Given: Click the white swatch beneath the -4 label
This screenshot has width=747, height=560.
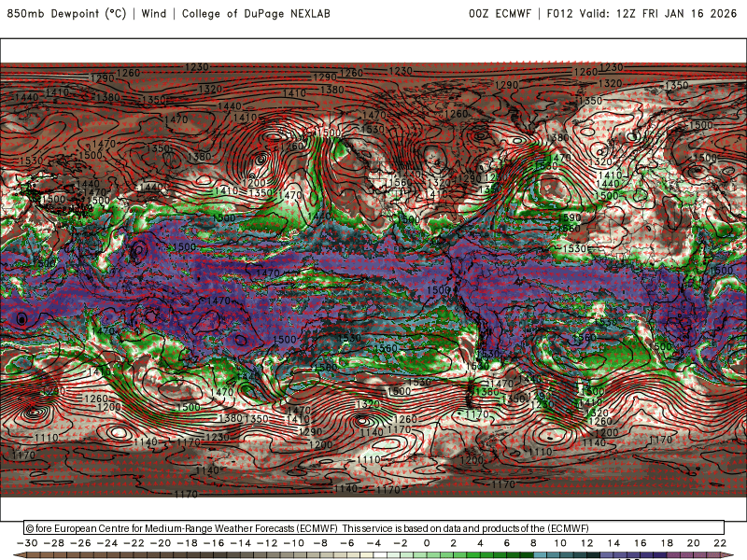Looking at the screenshot, I should tap(381, 555).
